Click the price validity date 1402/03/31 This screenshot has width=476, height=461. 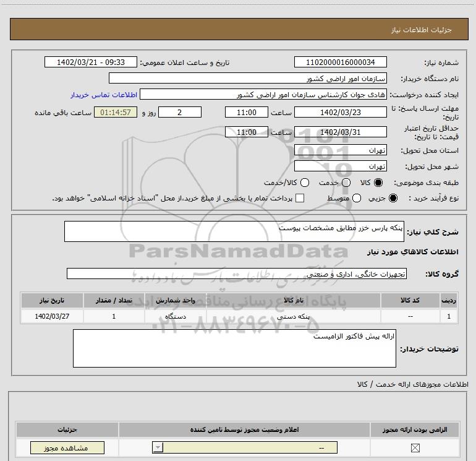tap(340, 132)
